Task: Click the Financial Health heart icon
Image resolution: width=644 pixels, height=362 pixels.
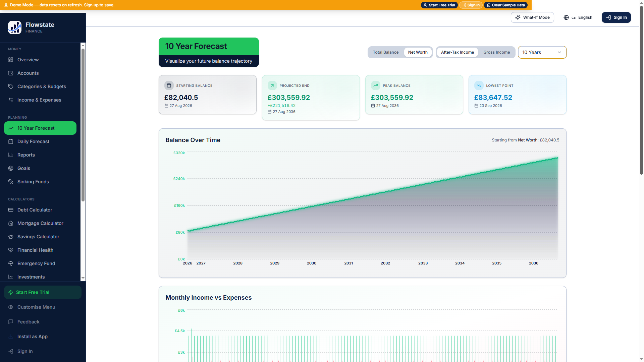Action: (11, 250)
